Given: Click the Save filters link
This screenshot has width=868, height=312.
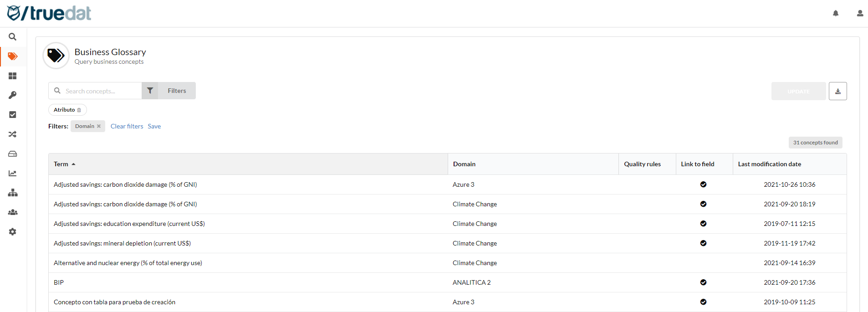Looking at the screenshot, I should [x=154, y=126].
